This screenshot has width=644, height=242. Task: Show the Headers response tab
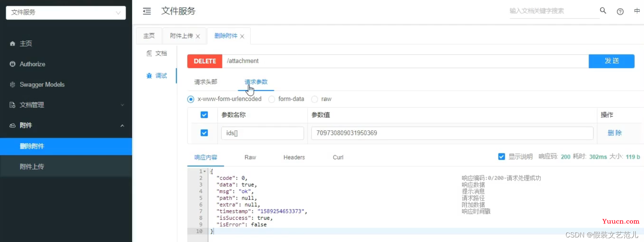click(294, 157)
